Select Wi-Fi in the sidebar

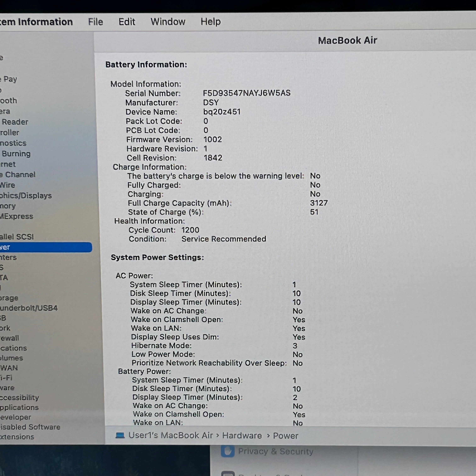(x=6, y=378)
